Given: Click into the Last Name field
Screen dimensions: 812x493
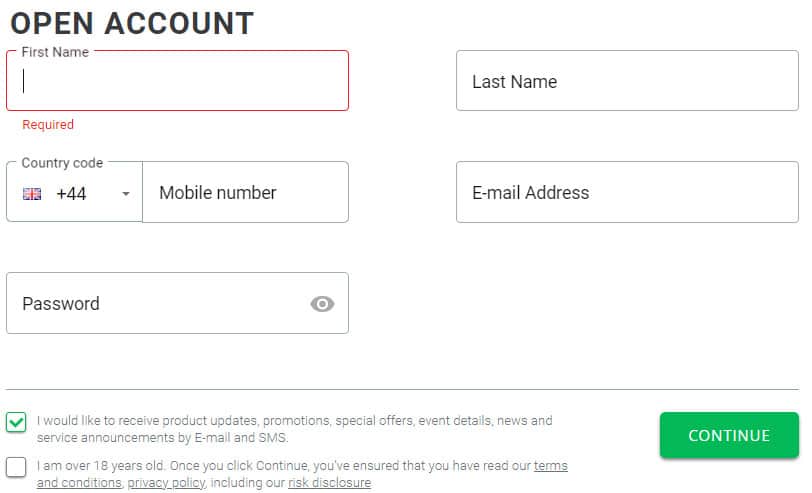Looking at the screenshot, I should pyautogui.click(x=627, y=81).
